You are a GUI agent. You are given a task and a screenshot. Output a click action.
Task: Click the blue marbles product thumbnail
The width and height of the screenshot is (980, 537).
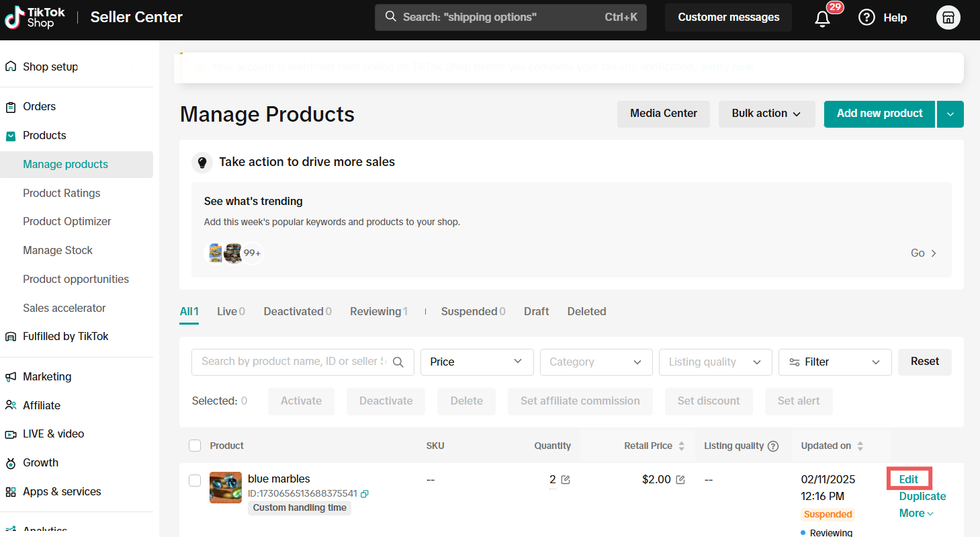226,487
